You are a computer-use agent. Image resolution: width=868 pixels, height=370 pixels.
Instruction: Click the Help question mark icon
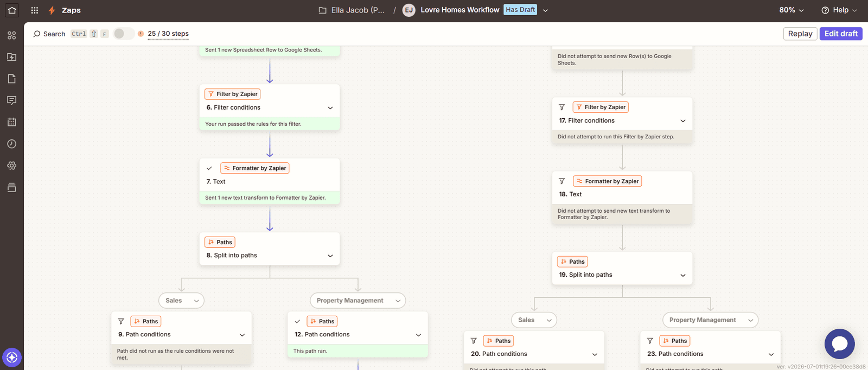coord(825,10)
